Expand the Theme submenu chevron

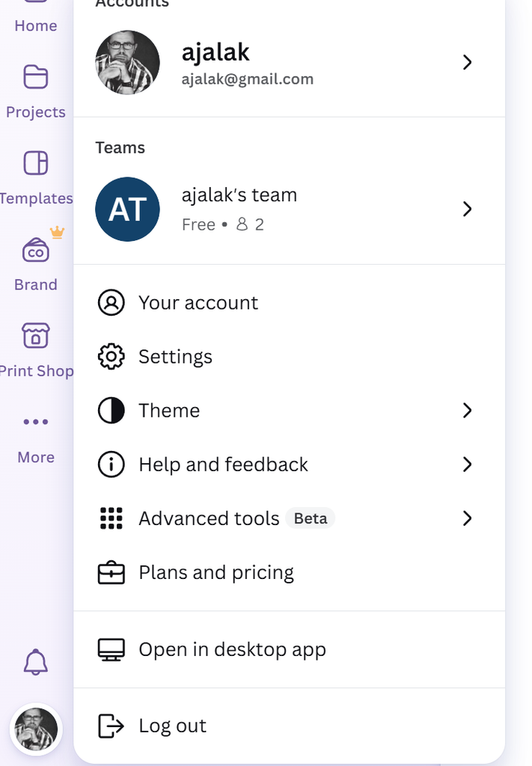[x=468, y=411]
